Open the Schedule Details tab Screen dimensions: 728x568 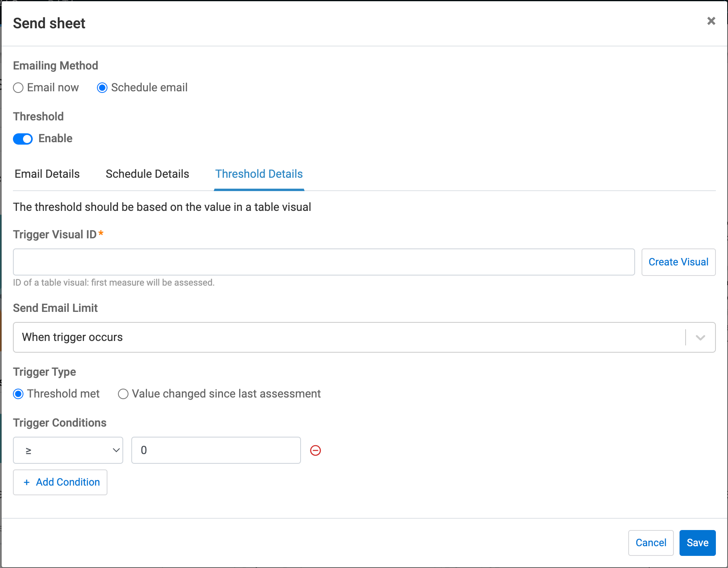(147, 174)
